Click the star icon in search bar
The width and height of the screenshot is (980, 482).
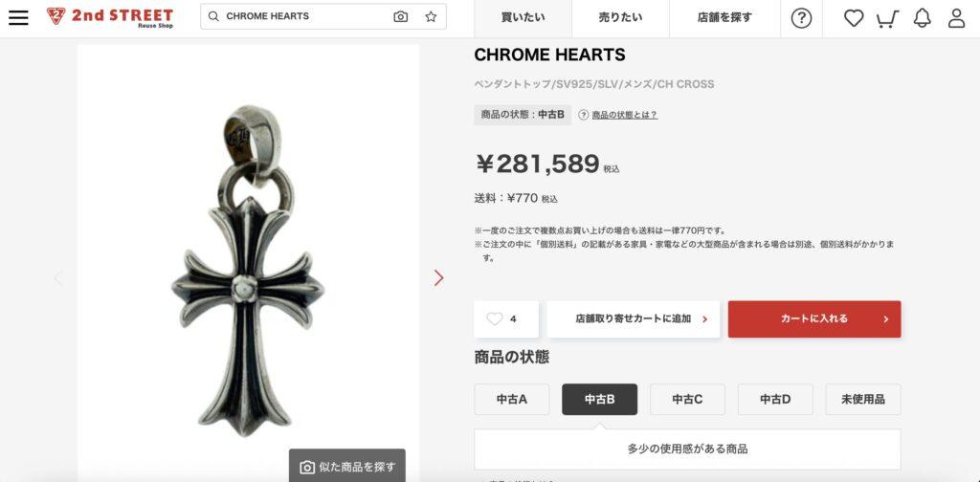[431, 17]
